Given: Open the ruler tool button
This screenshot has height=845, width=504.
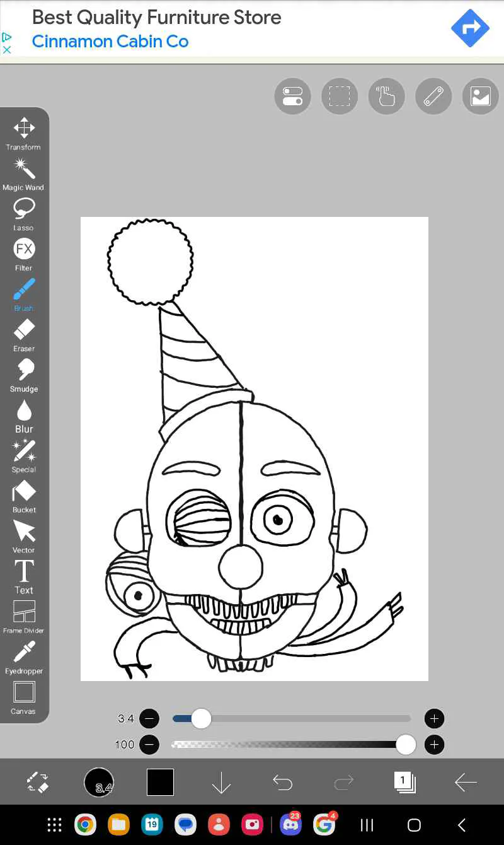Looking at the screenshot, I should [x=433, y=96].
